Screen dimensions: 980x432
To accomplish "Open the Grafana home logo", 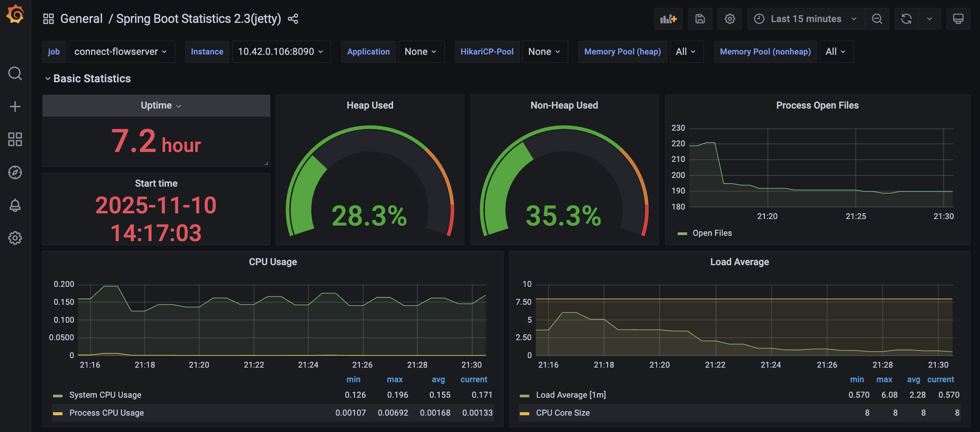I will 15,14.
